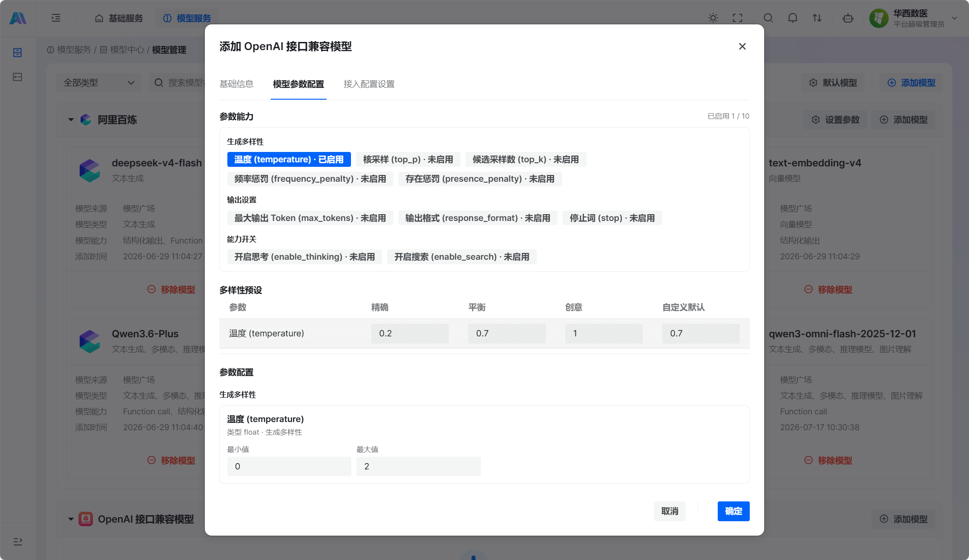Select the first left sidebar list icon
Image resolution: width=969 pixels, height=560 pixels.
tap(18, 53)
